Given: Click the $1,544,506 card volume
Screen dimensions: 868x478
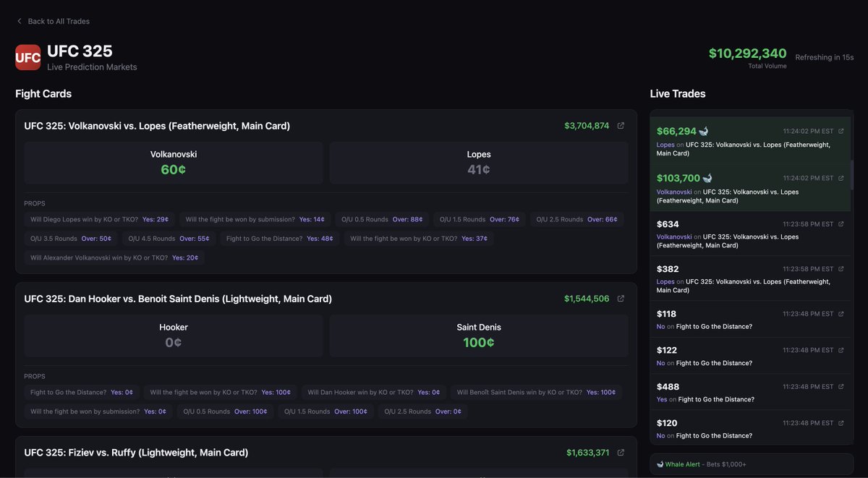Looking at the screenshot, I should [x=587, y=299].
